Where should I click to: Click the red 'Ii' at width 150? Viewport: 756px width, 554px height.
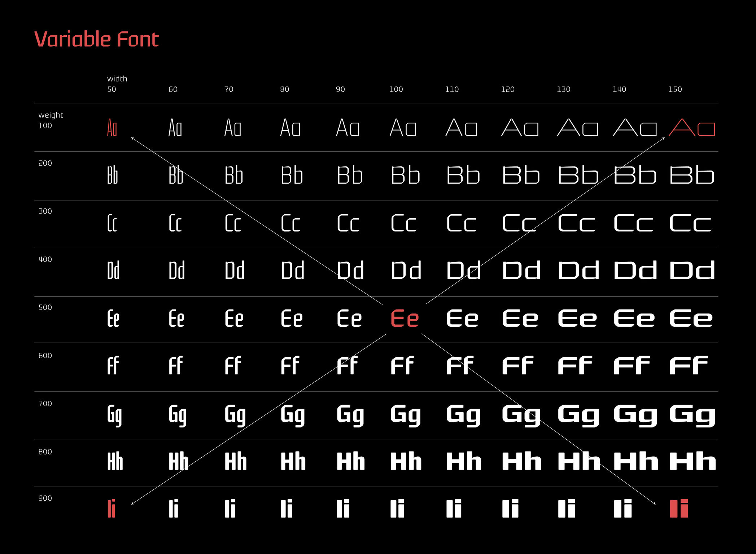pos(679,509)
